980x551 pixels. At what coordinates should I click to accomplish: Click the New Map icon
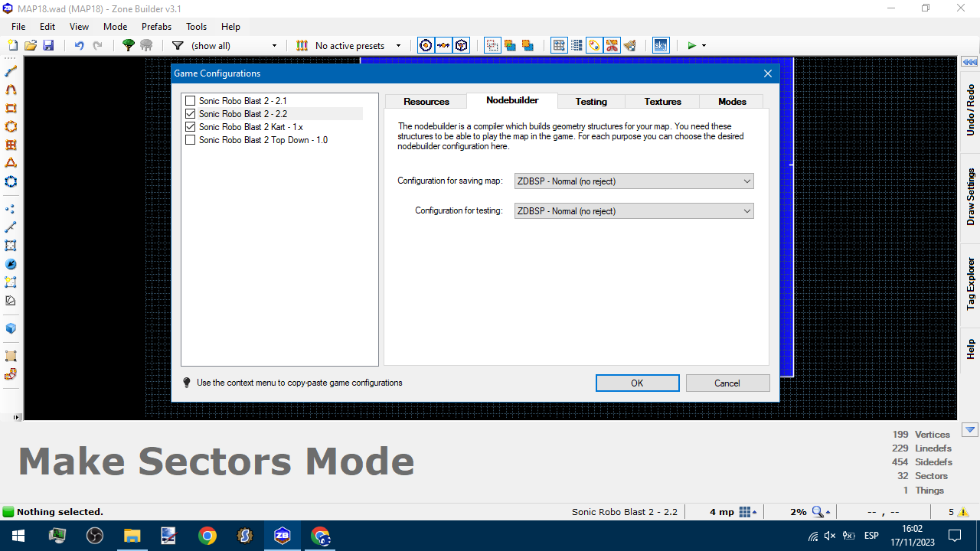(12, 46)
